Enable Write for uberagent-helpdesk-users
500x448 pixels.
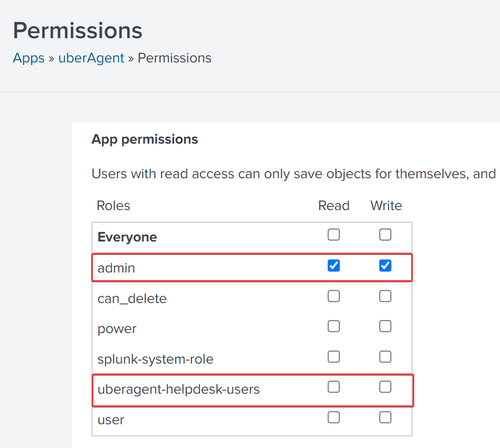[x=385, y=387]
